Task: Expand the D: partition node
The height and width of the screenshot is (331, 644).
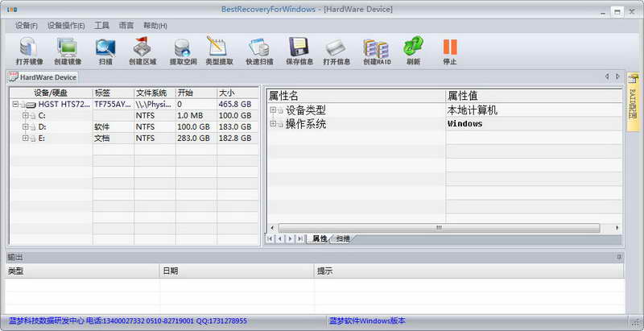Action: click(26, 127)
